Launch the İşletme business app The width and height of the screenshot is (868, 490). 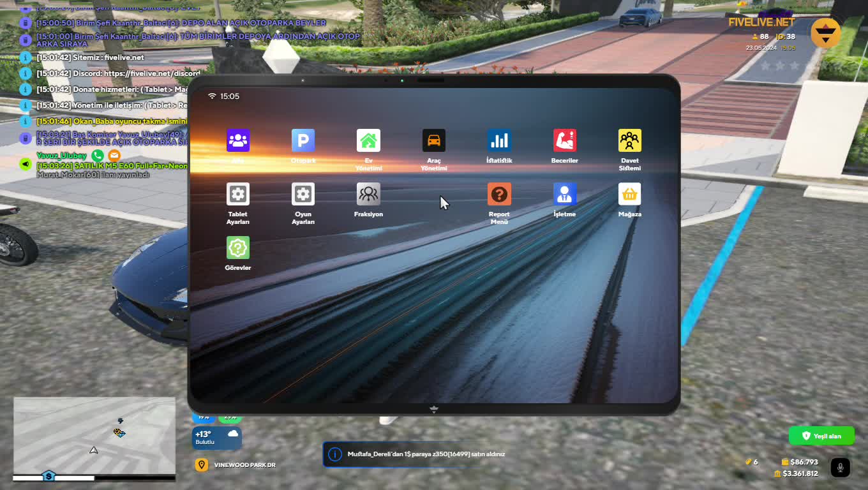pos(564,195)
